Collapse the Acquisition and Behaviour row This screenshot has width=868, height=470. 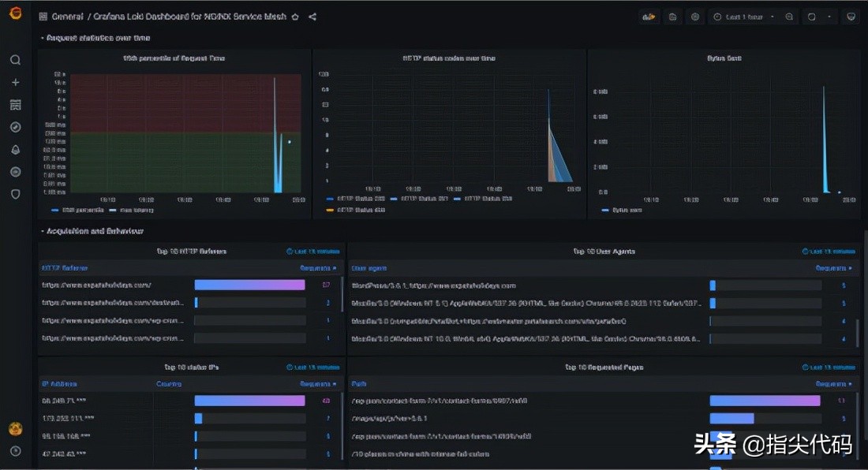[94, 231]
